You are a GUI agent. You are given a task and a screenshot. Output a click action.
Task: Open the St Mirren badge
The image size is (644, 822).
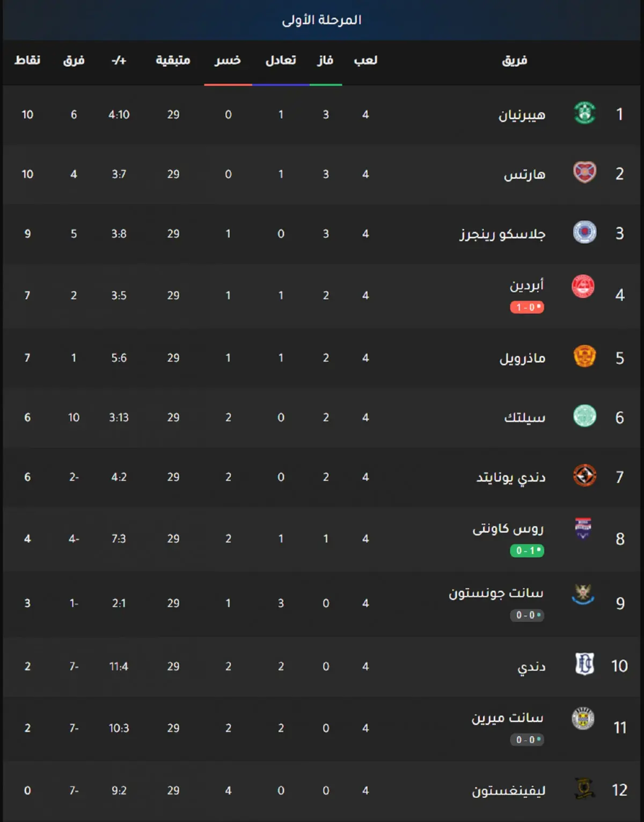click(x=583, y=718)
